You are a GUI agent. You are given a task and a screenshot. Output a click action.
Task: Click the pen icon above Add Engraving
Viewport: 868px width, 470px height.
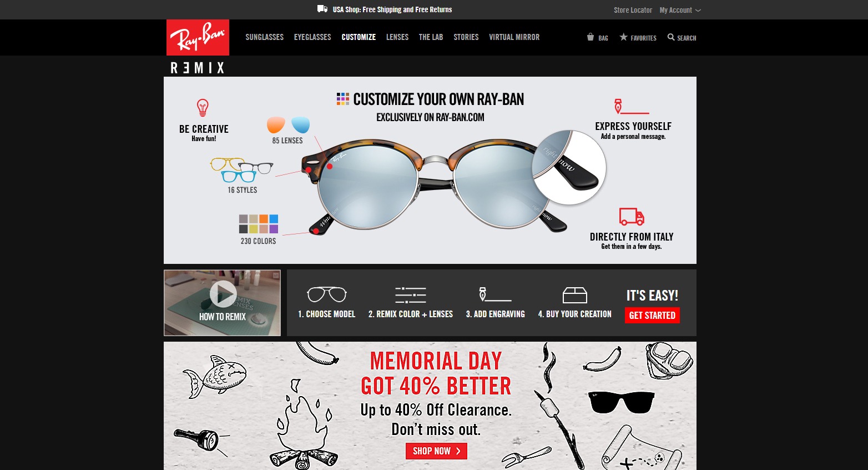495,294
